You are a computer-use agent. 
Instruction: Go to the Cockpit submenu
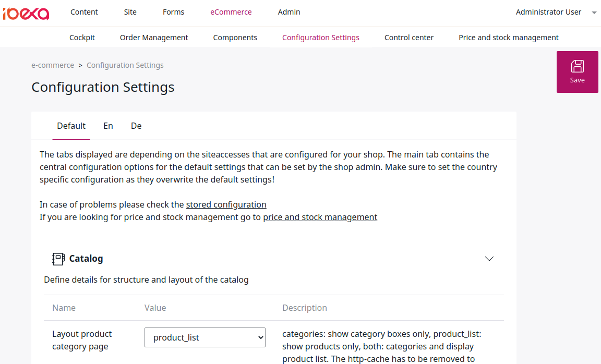pyautogui.click(x=82, y=38)
